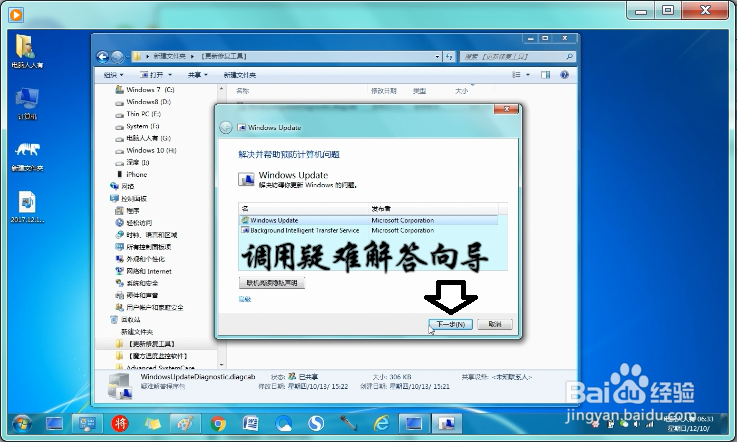
Task: Select 用户帐户和家庭安全 tree item
Action: (149, 308)
